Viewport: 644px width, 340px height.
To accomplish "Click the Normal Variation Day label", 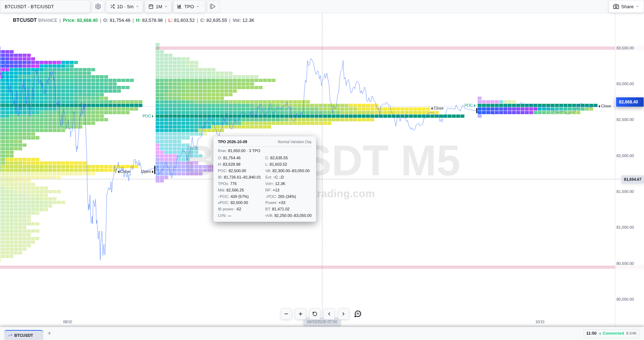I will click(295, 142).
